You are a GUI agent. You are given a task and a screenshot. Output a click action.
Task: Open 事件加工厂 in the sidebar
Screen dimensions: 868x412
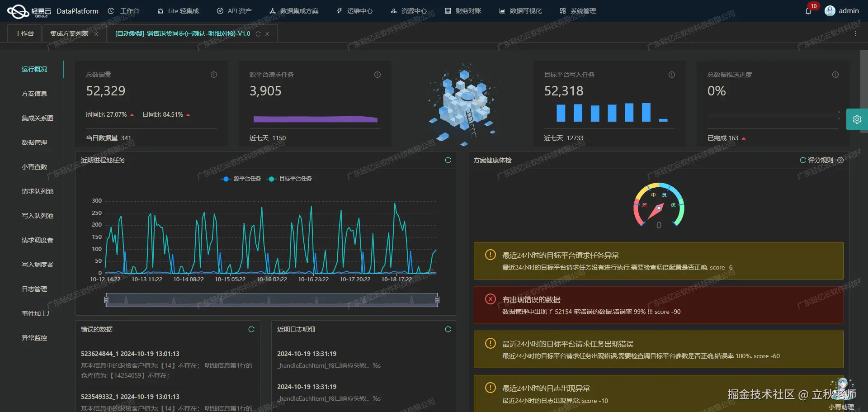[x=38, y=313]
